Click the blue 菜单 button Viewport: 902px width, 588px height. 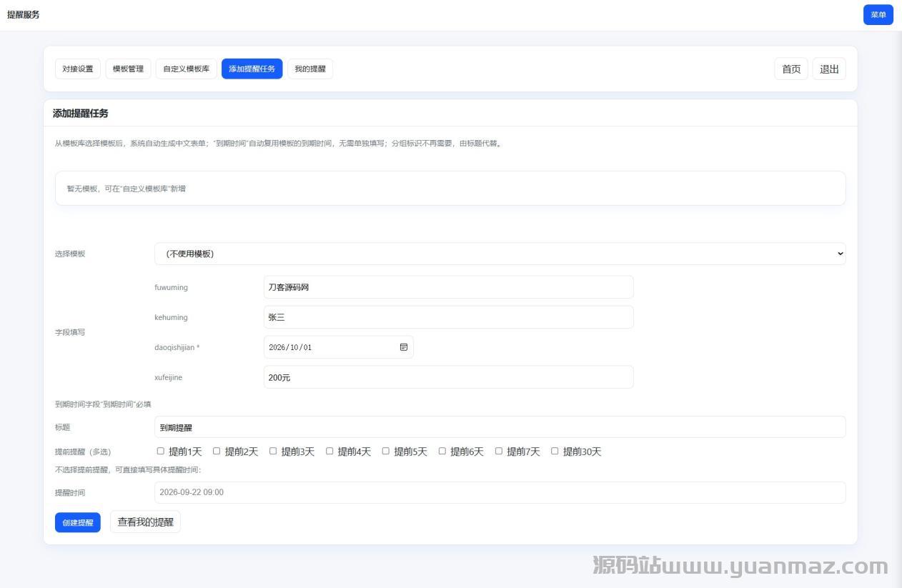878,15
